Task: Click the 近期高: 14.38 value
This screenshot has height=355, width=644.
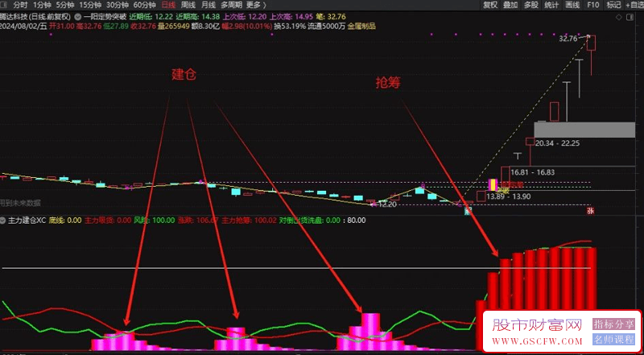Action: [x=197, y=17]
